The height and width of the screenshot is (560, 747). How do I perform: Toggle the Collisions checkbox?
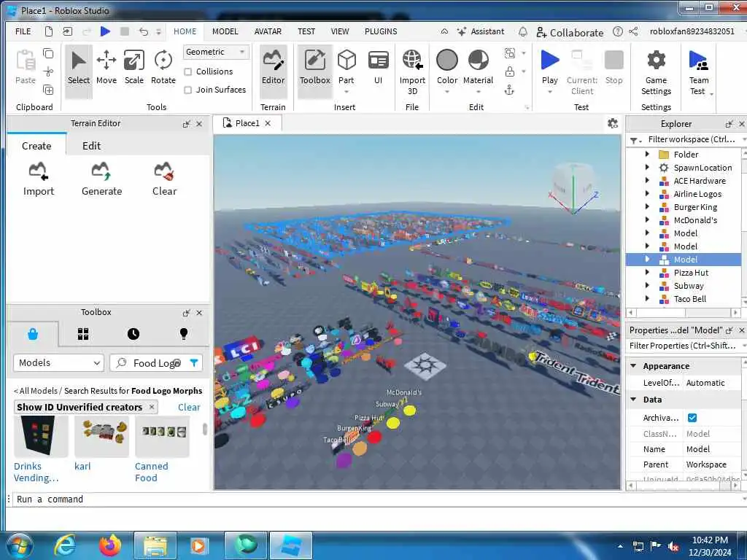pyautogui.click(x=188, y=72)
